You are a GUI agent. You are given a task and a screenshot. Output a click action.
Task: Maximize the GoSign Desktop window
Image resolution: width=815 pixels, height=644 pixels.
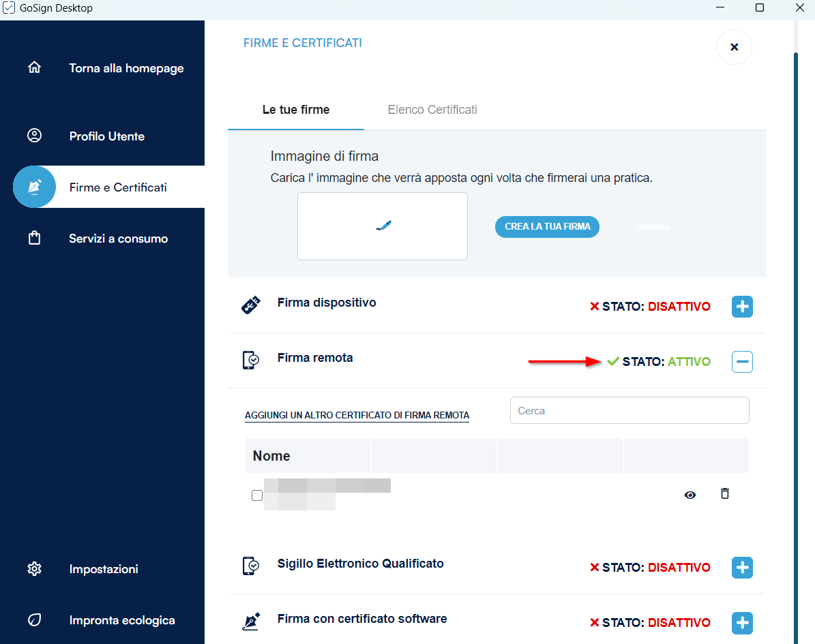point(759,7)
